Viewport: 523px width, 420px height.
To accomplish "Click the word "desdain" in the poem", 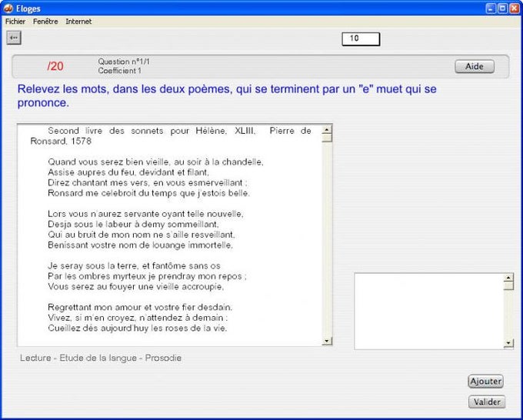I will click(x=214, y=307).
